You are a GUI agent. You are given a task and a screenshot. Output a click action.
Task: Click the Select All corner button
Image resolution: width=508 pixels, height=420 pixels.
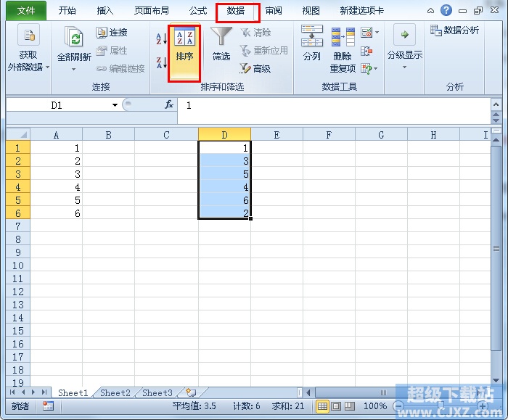click(18, 134)
